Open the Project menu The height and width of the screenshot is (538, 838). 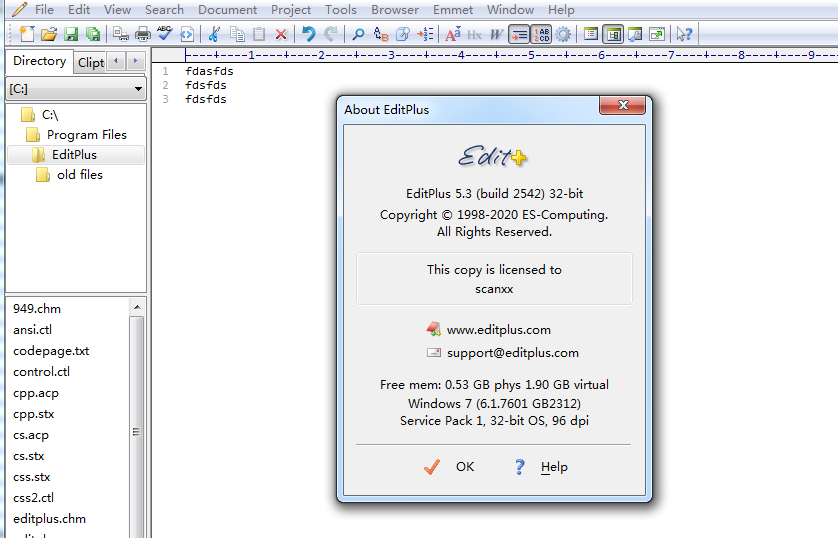tap(291, 10)
